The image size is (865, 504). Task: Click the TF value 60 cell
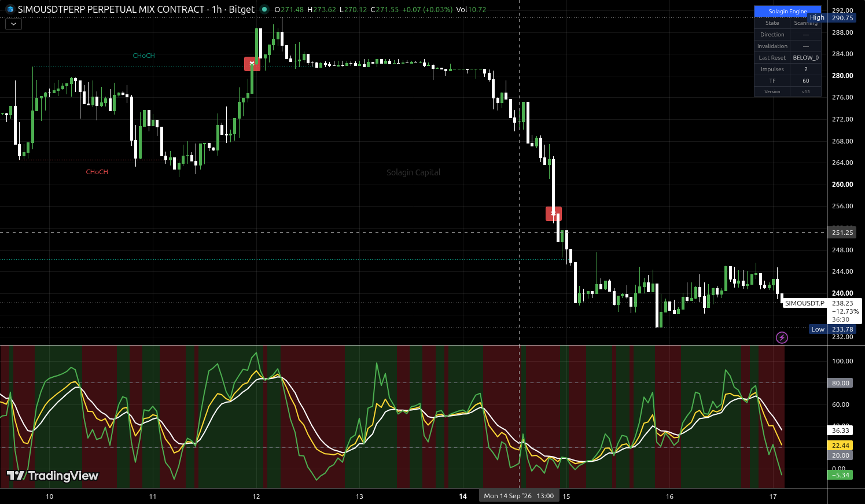click(805, 81)
